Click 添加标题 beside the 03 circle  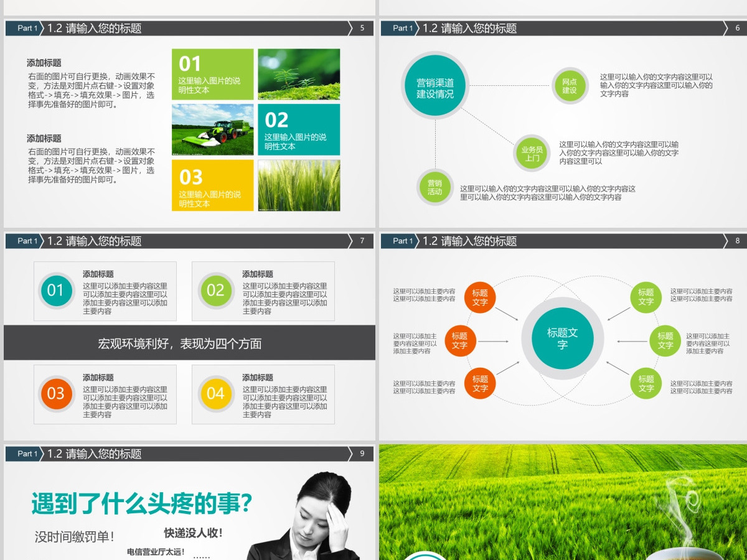98,378
